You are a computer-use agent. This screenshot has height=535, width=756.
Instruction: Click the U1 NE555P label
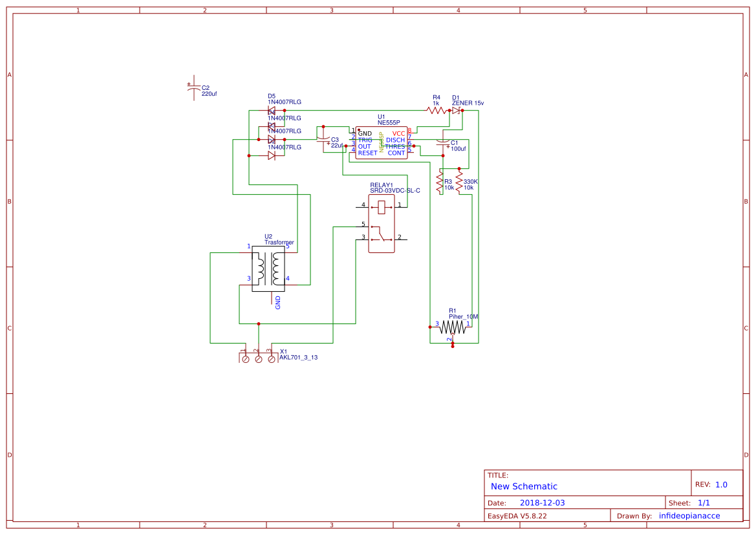(x=389, y=120)
